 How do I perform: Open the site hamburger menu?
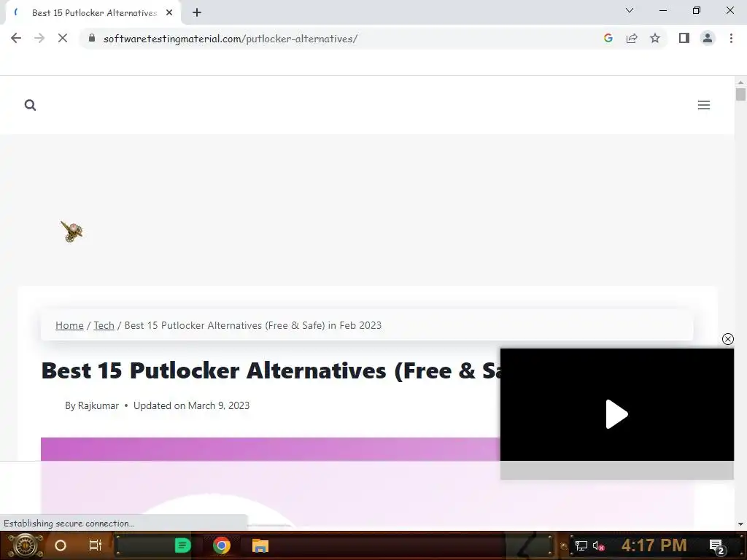point(704,105)
